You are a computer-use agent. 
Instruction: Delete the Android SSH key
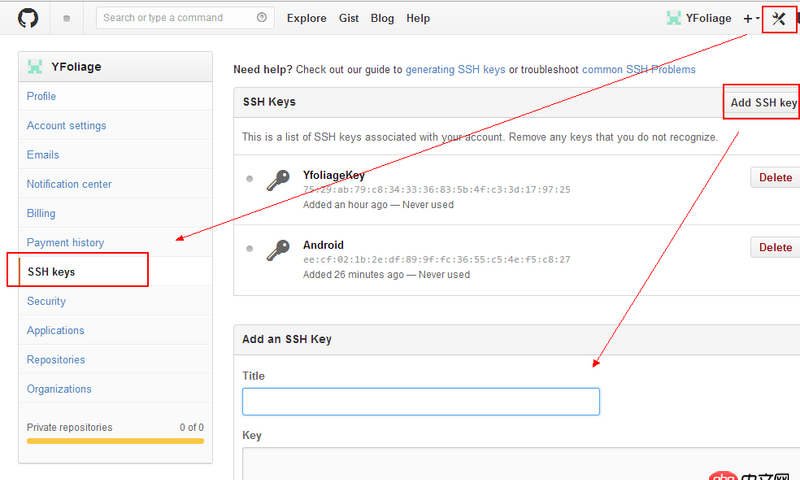(x=775, y=248)
